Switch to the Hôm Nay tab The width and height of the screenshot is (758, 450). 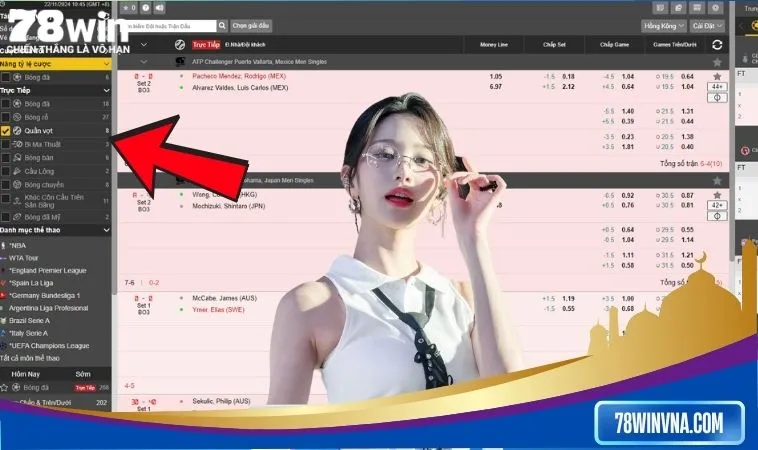(26, 374)
